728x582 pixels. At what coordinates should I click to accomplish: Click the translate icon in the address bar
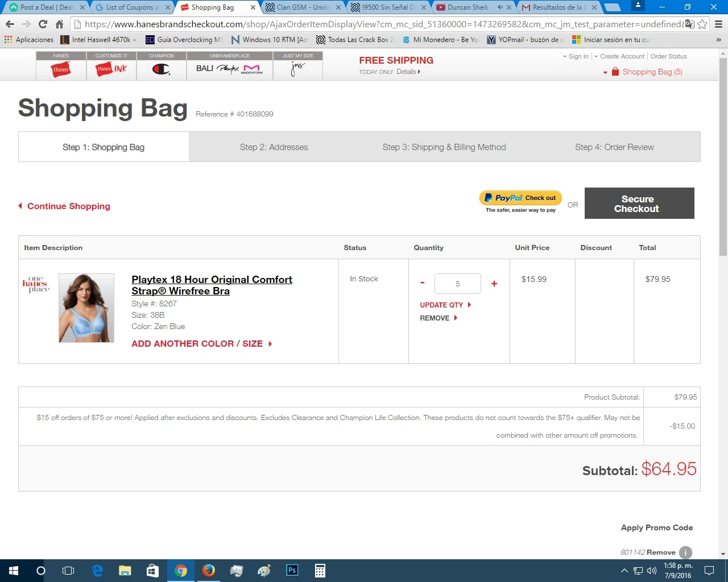pyautogui.click(x=689, y=24)
